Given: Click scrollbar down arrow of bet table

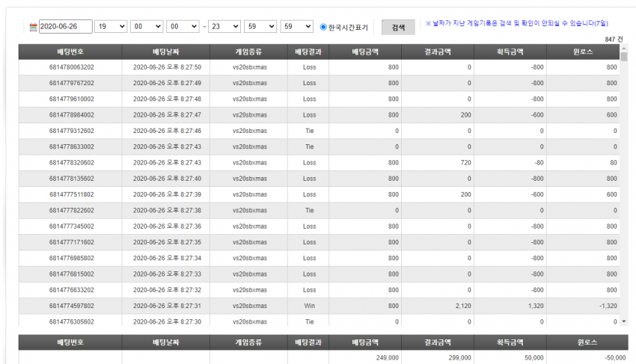Looking at the screenshot, I should 624,321.
